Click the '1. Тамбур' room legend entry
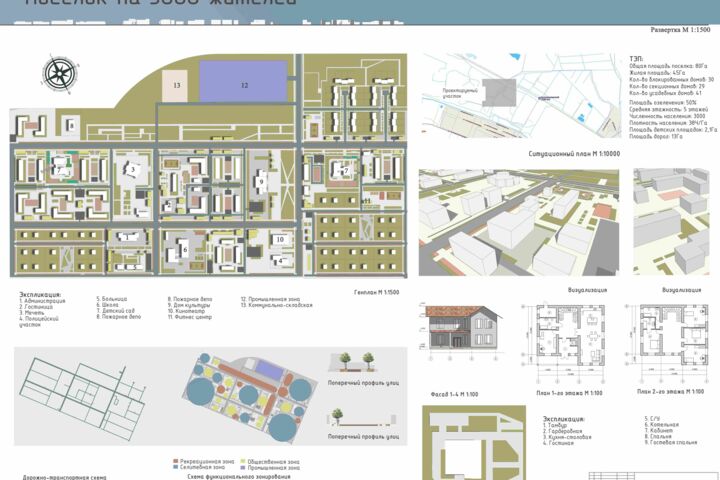Viewport: 720px width, 480px height. [555, 425]
